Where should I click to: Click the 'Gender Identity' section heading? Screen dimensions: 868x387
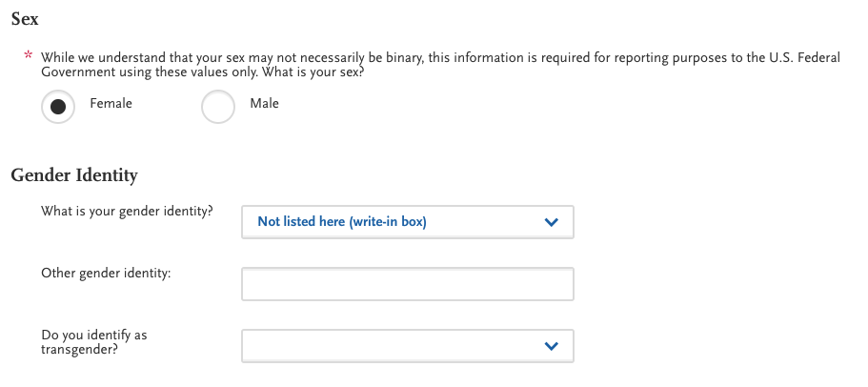[74, 175]
